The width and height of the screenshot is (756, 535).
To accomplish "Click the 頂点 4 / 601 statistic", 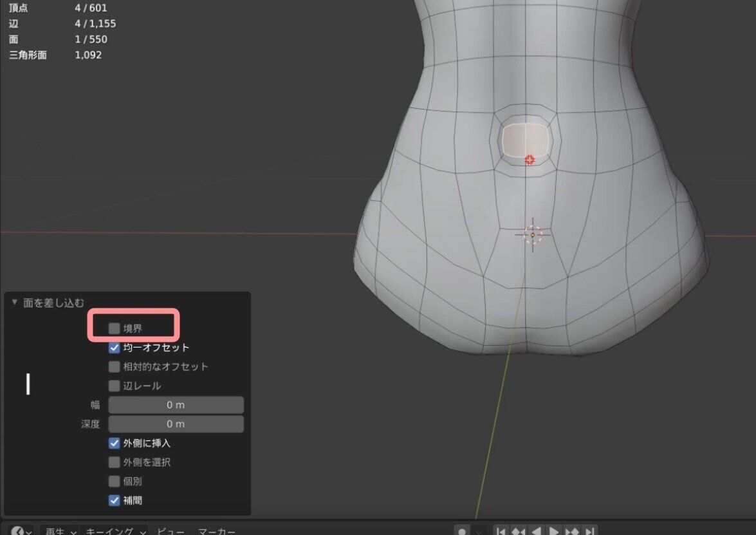I will coord(58,8).
